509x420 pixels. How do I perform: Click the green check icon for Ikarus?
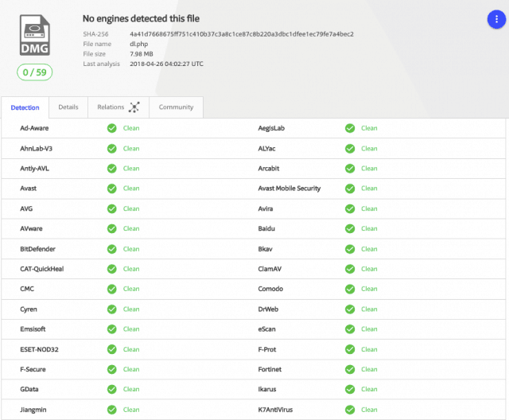(350, 389)
